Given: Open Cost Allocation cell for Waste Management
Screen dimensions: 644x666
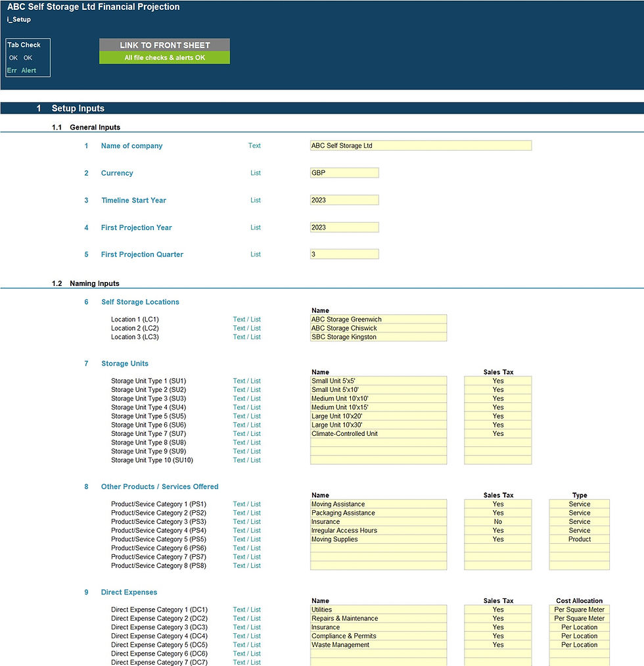Looking at the screenshot, I should (580, 645).
